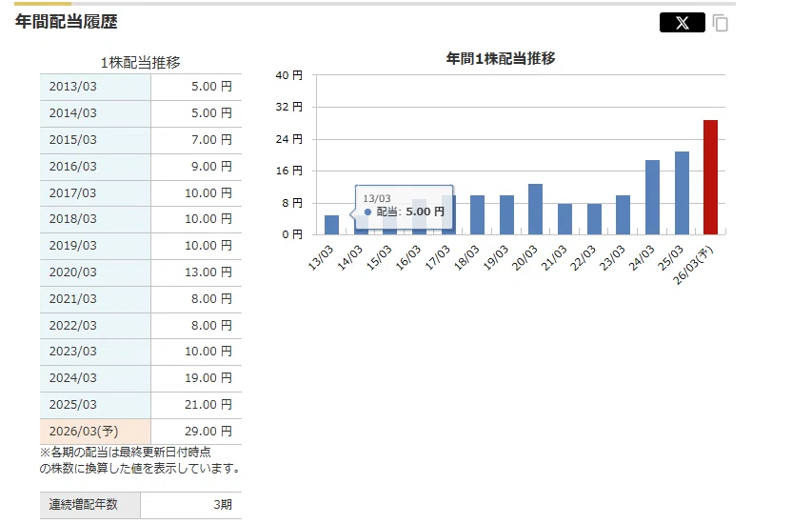This screenshot has height=524, width=812.
Task: Click the 18/03 bar in the chart
Action: click(477, 214)
